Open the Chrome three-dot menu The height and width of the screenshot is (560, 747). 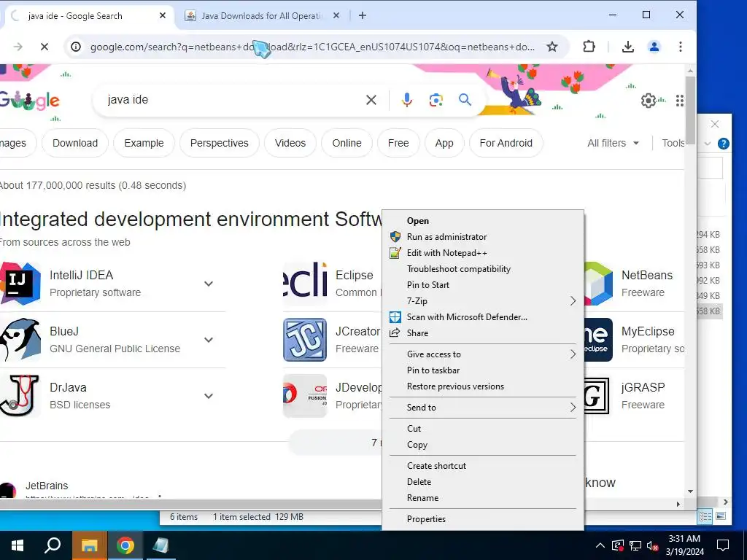[681, 47]
